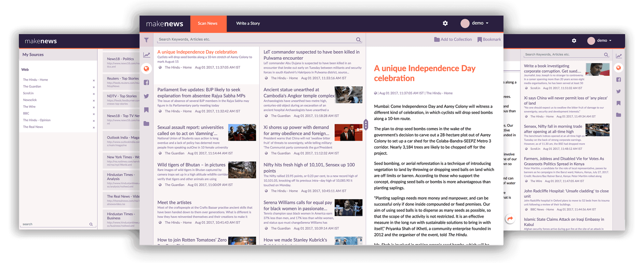The width and height of the screenshot is (644, 263).
Task: Open bookmarks icon in front window sidebar
Action: coord(146,110)
